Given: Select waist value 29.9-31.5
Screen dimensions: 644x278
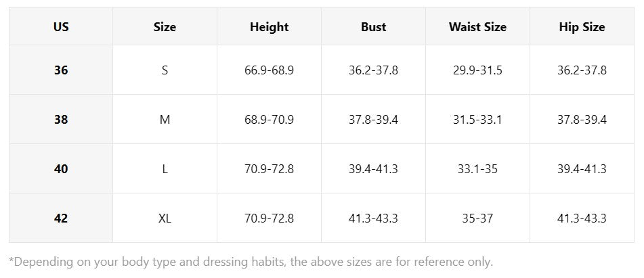Looking at the screenshot, I should coord(477,70).
